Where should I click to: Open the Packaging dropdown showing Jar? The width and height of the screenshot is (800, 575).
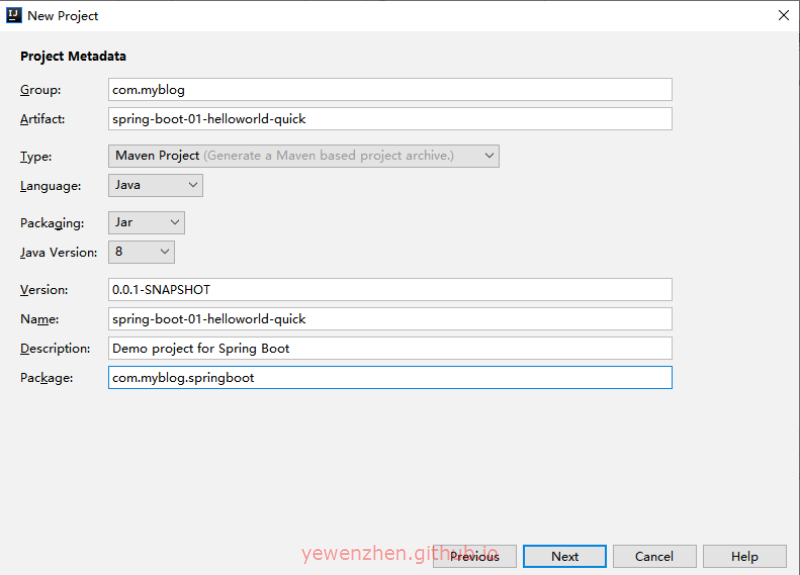pyautogui.click(x=146, y=223)
